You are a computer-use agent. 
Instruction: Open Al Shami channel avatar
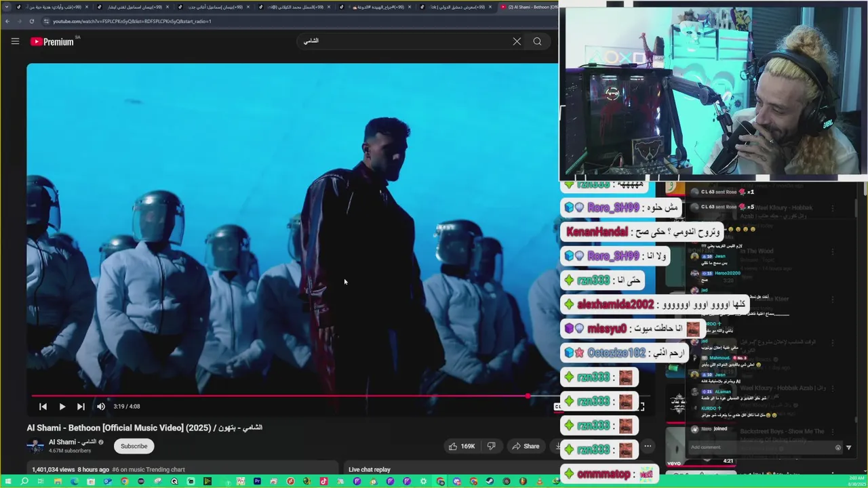coord(35,446)
